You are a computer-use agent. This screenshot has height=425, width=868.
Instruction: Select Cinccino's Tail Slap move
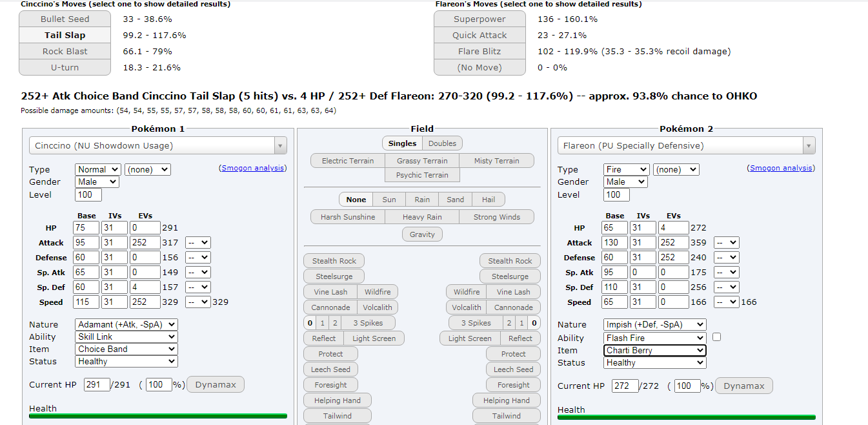pyautogui.click(x=65, y=35)
